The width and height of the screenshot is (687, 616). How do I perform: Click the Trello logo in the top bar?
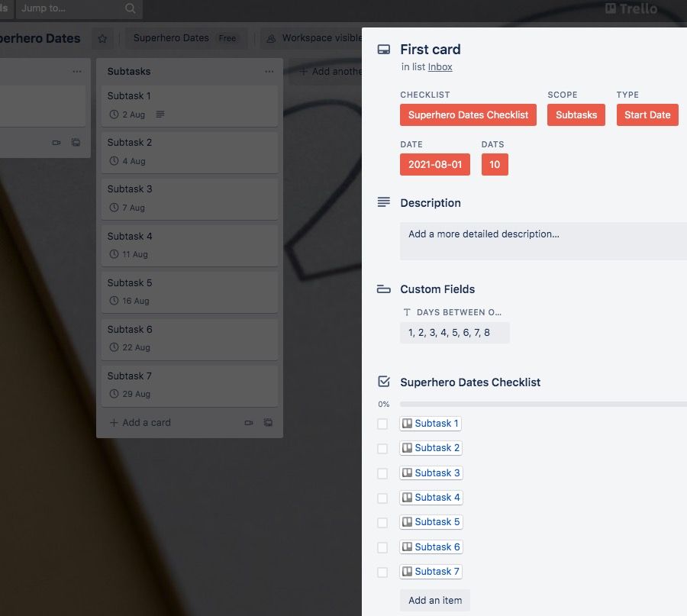click(631, 8)
